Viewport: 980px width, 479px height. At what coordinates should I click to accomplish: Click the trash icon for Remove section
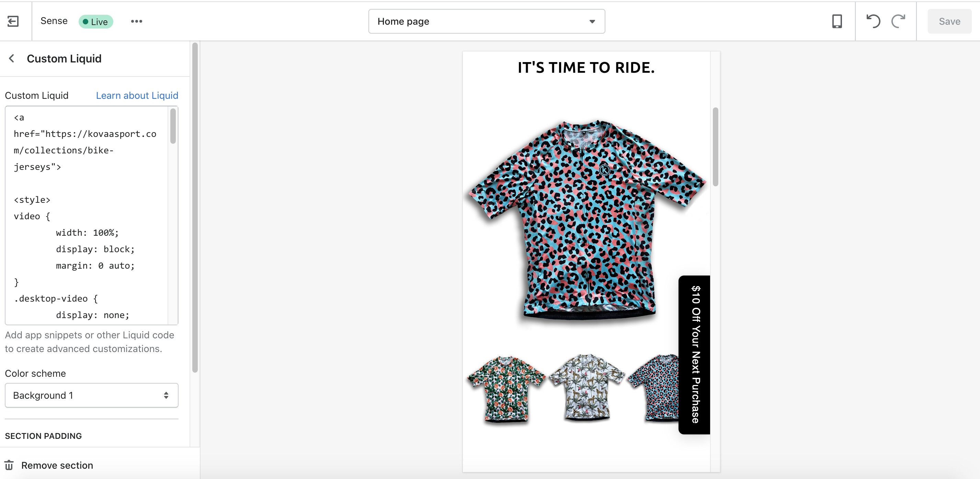9,465
